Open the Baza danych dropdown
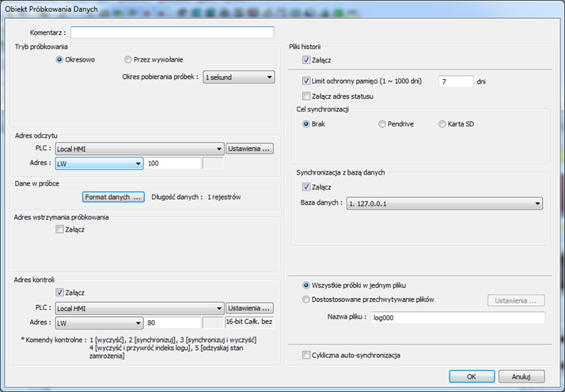The width and height of the screenshot is (565, 392). click(444, 203)
